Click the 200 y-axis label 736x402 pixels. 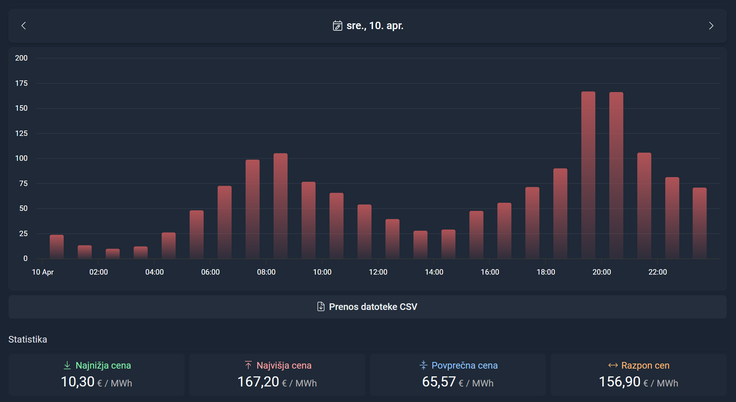point(22,58)
